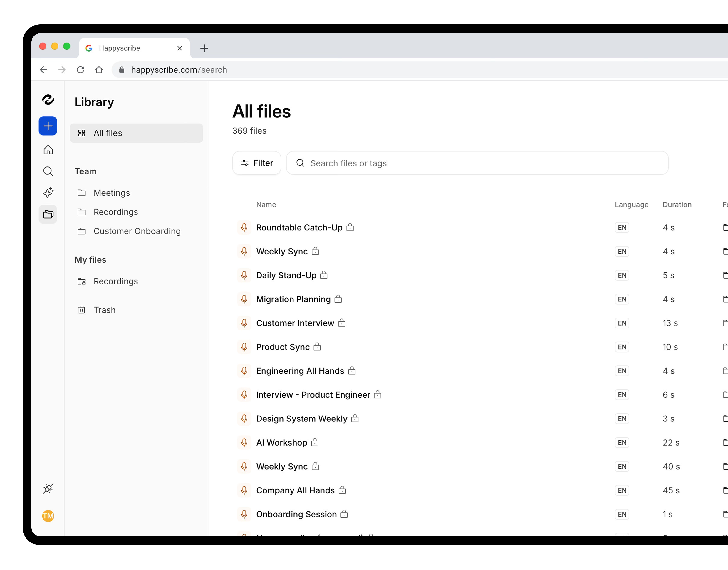Screen dimensions: 728x570
Task: Open the Home icon in sidebar
Action: [x=48, y=149]
